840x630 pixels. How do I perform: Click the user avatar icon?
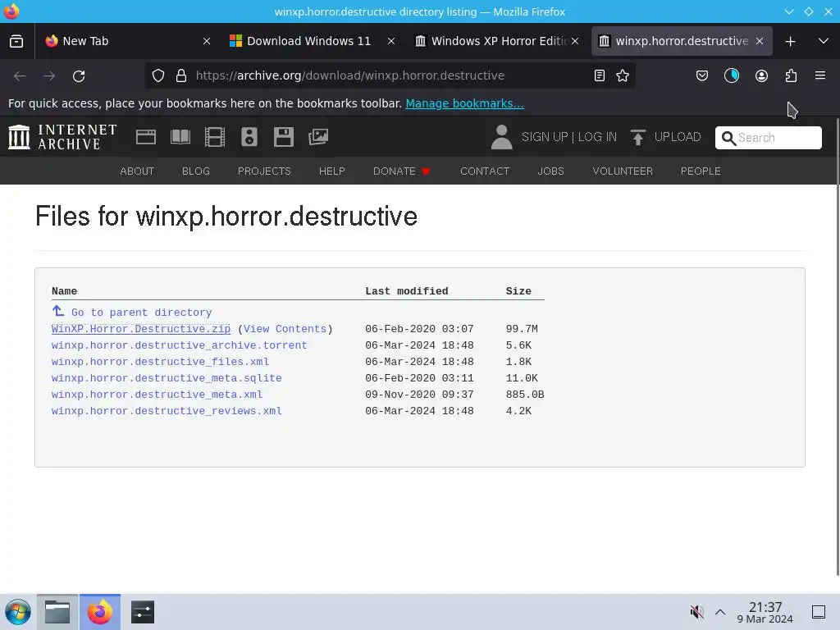pos(501,137)
